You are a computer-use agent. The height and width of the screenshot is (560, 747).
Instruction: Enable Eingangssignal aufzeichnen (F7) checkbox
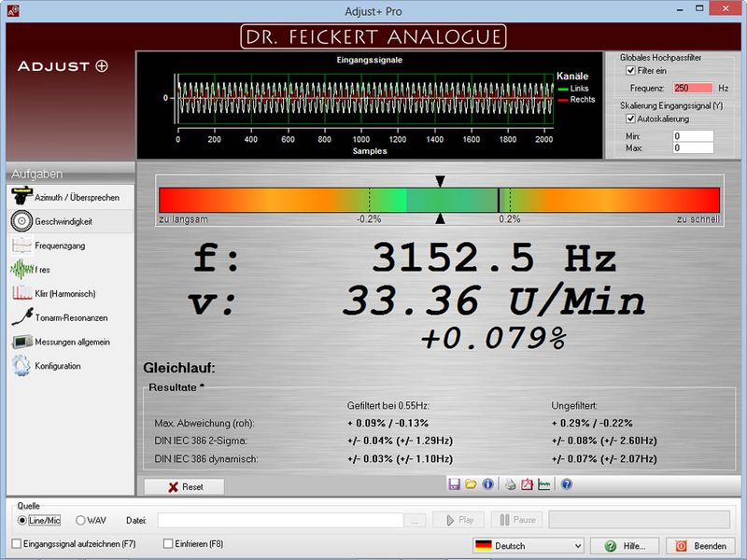coord(17,543)
